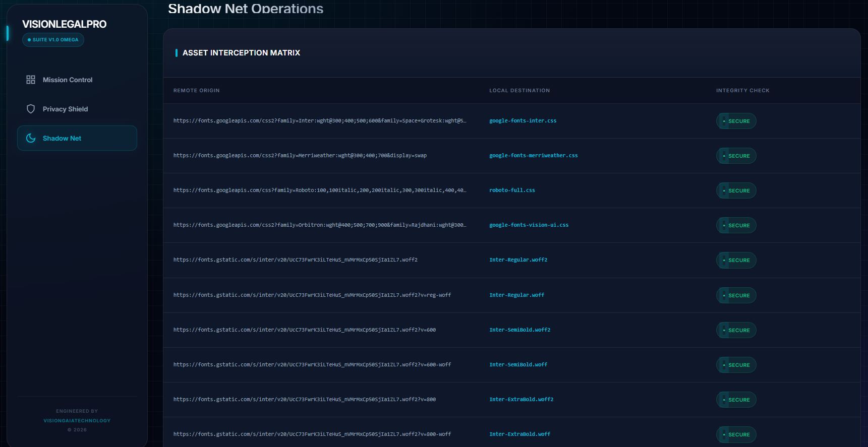Open Privacy Shield section
Image resolution: width=868 pixels, height=447 pixels.
[x=77, y=109]
